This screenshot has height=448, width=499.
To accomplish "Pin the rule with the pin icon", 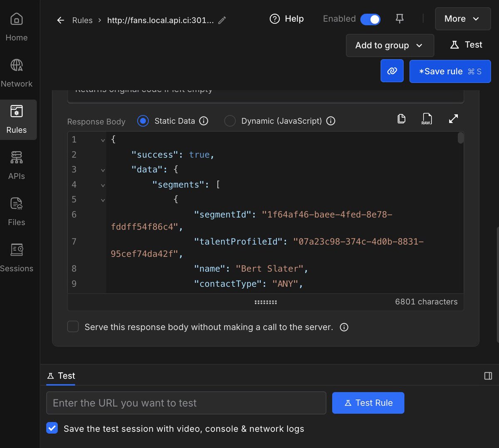I will pyautogui.click(x=400, y=19).
